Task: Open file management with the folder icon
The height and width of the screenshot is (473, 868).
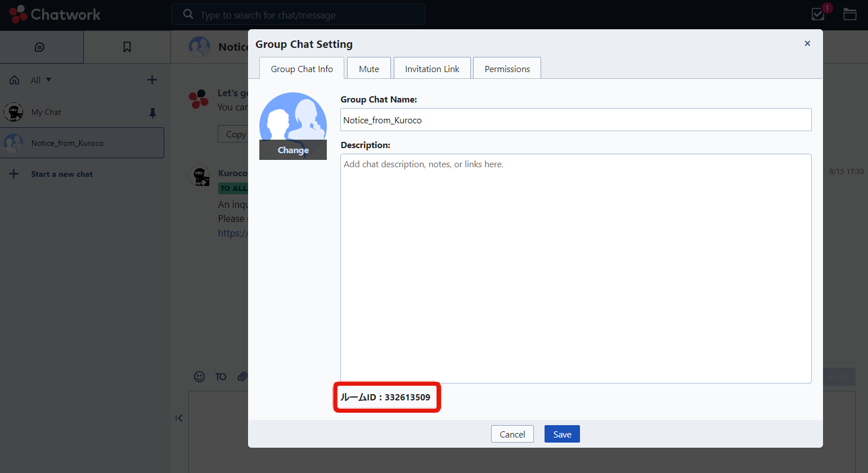Action: point(849,14)
